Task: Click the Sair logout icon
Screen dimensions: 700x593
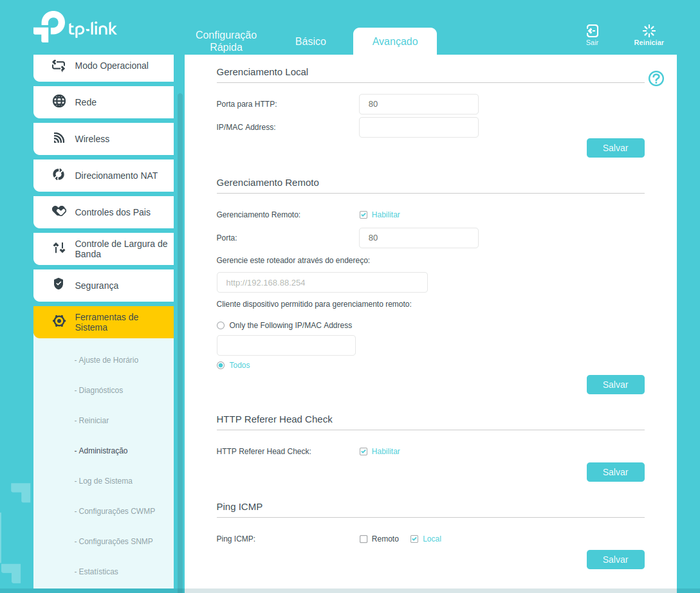Action: (x=592, y=31)
